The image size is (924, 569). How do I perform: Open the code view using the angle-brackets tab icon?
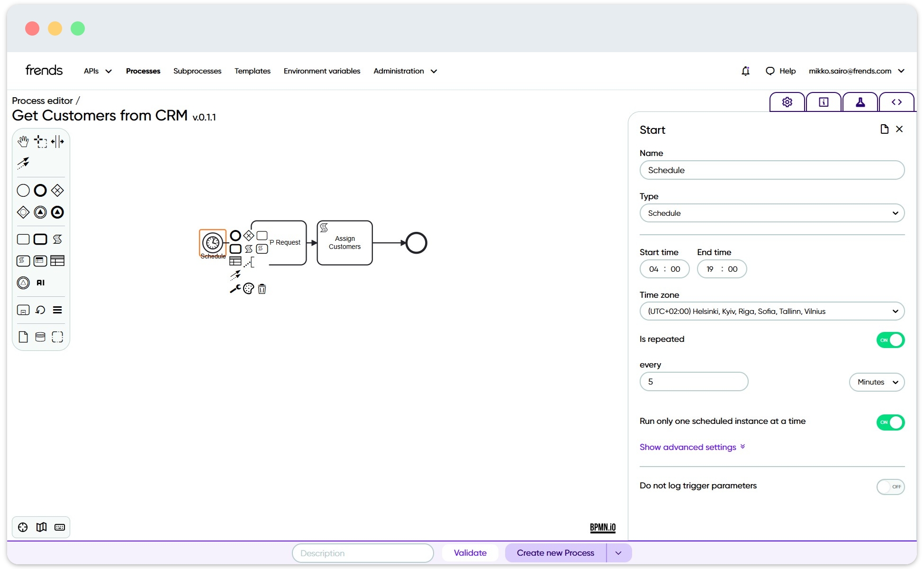(x=897, y=101)
